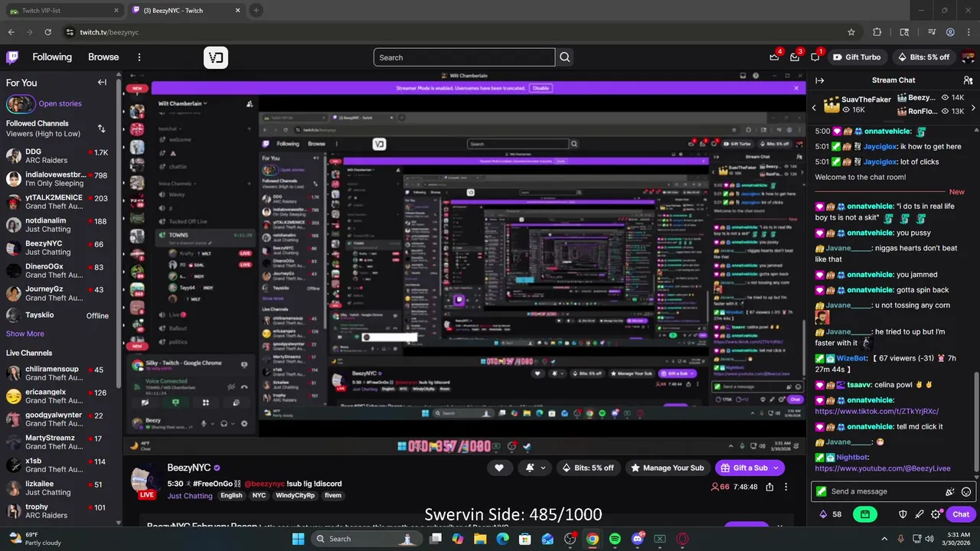980x551 pixels.
Task: Share the BeezyNYC stream
Action: point(769,487)
